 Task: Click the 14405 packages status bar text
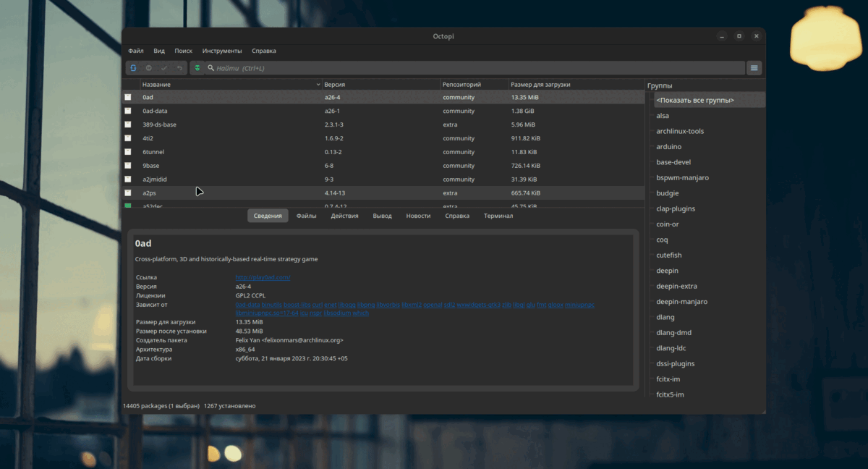pos(161,406)
